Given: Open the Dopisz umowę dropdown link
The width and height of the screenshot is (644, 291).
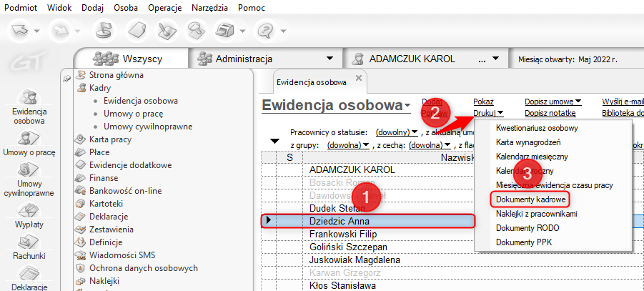Looking at the screenshot, I should click(x=553, y=102).
